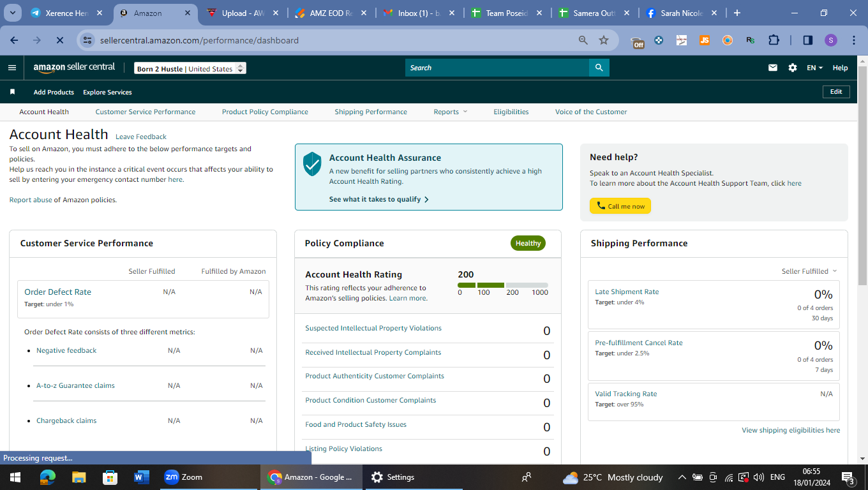Open the Product Policy Compliance tab
Viewport: 868px width, 490px height.
(265, 112)
